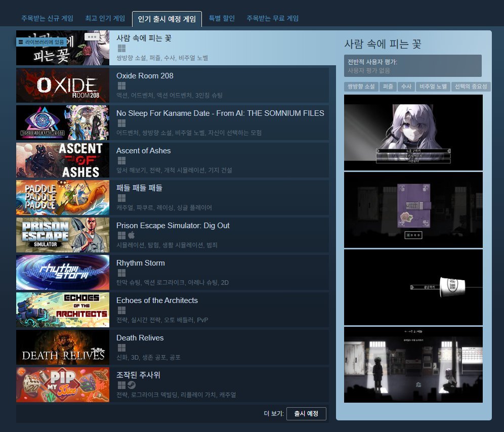Click 전반적 사용자 평가 review box

coord(413,66)
